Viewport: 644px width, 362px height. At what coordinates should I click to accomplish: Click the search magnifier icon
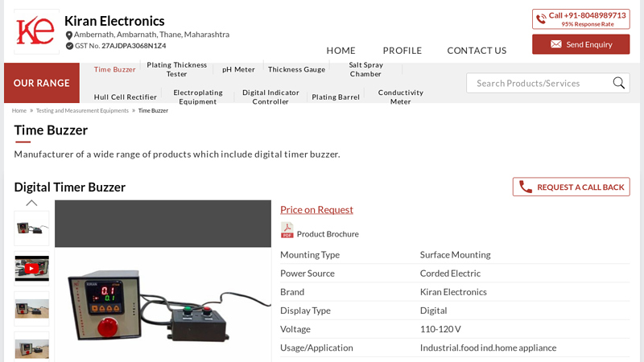618,83
